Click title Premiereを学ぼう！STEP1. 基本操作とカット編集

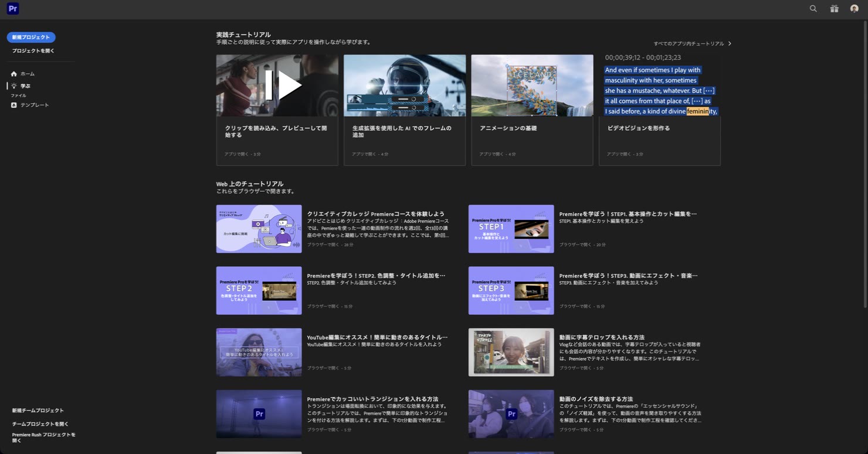click(x=628, y=214)
